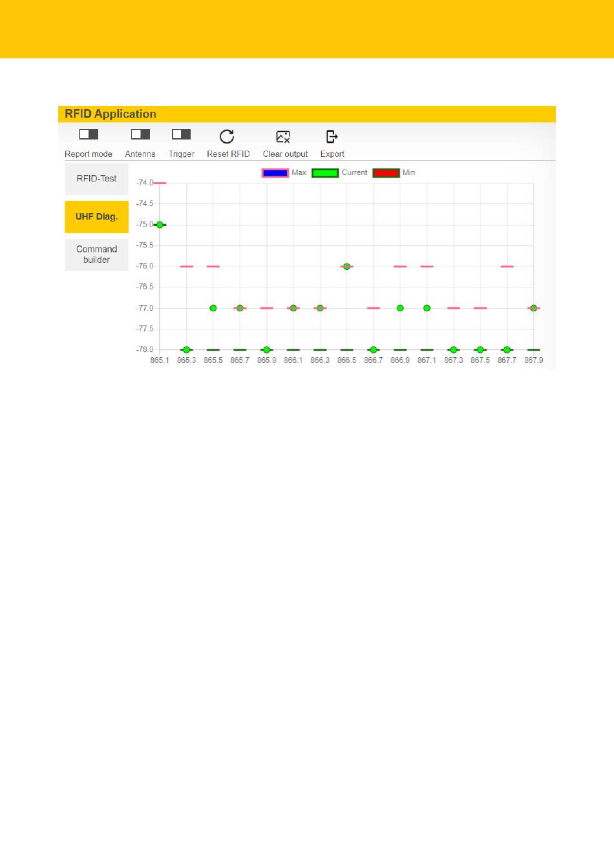The image size is (614, 868).
Task: Click the 'Reset RFID' label
Action: [228, 154]
